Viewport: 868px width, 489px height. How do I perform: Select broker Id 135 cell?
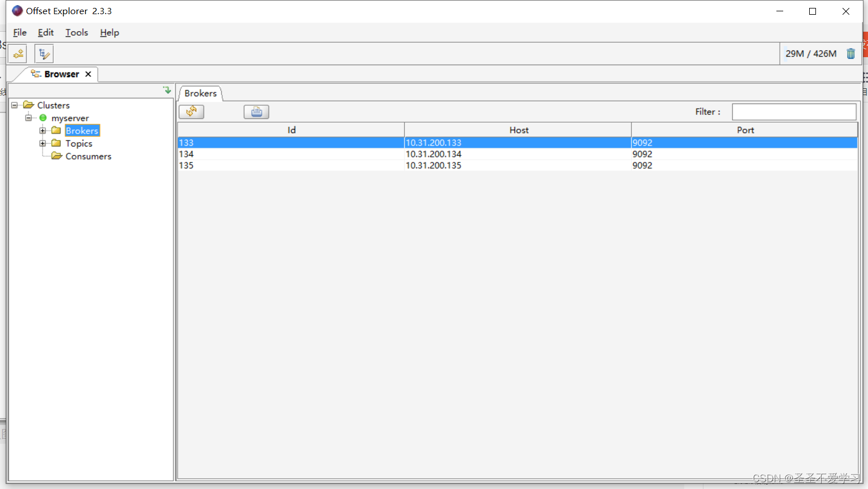click(x=291, y=165)
